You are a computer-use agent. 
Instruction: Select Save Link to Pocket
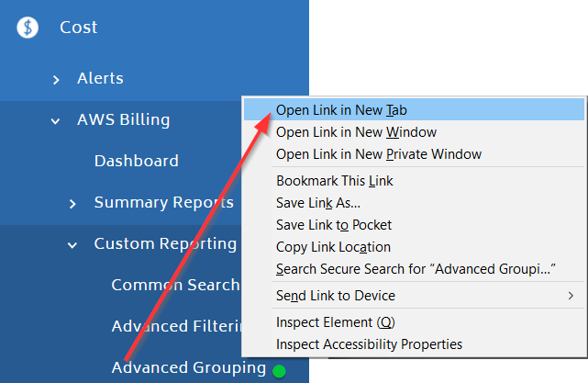[414, 225]
